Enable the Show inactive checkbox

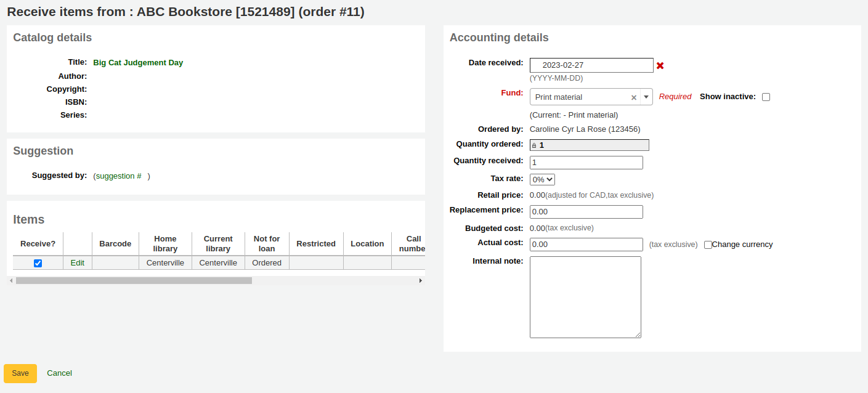[x=766, y=96]
